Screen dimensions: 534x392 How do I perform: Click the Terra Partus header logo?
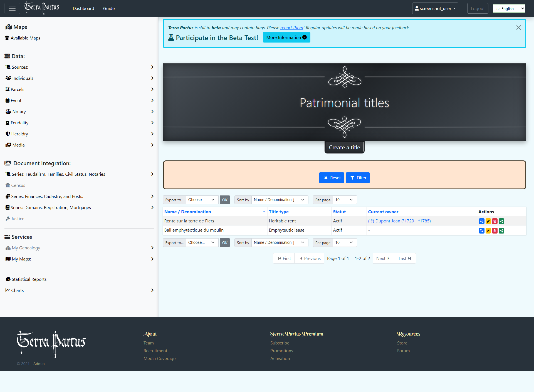point(42,8)
